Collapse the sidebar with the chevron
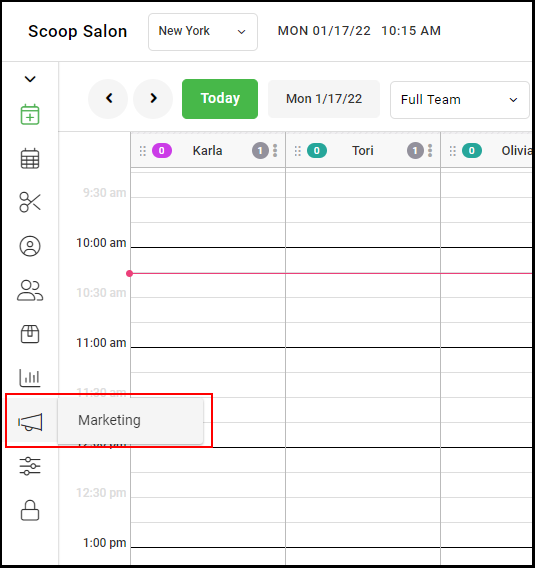 coord(30,79)
